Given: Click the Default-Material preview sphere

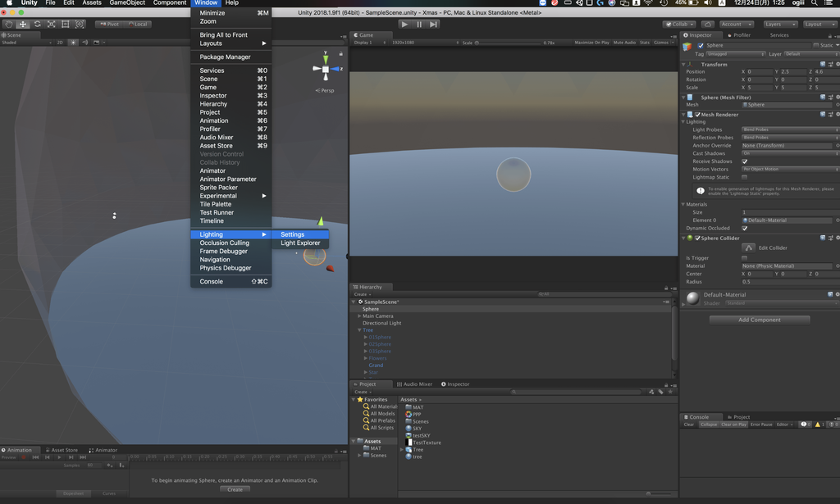Looking at the screenshot, I should point(692,298).
